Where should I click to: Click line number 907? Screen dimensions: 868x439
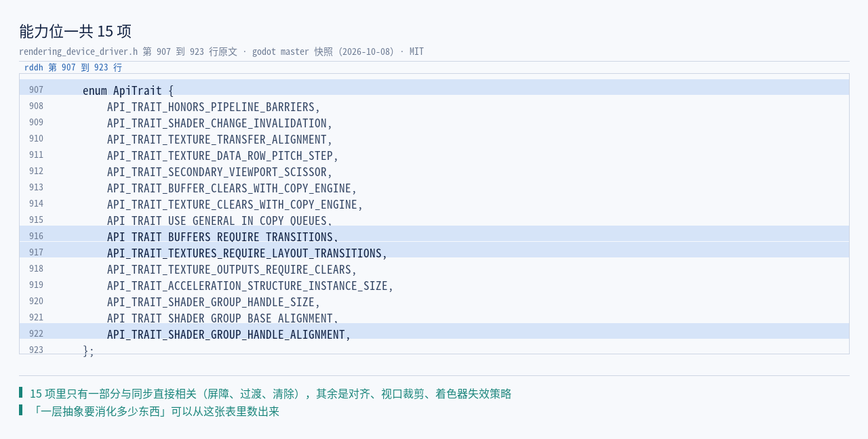[36, 90]
